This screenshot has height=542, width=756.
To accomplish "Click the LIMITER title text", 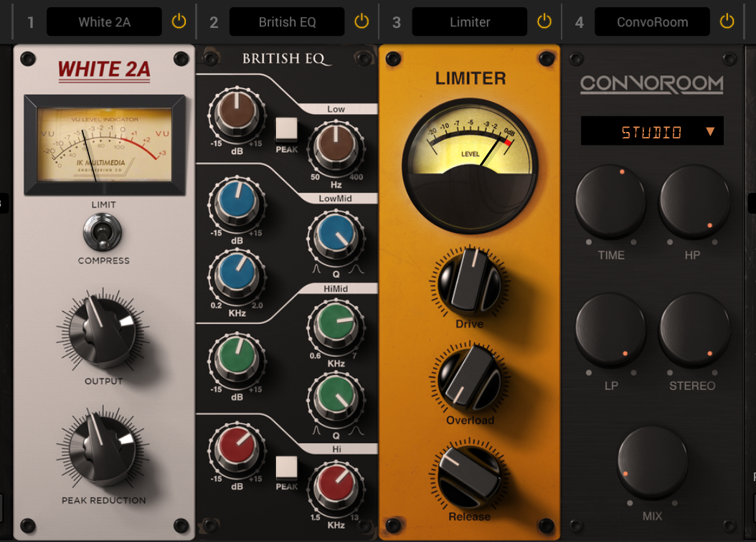I will tap(471, 79).
